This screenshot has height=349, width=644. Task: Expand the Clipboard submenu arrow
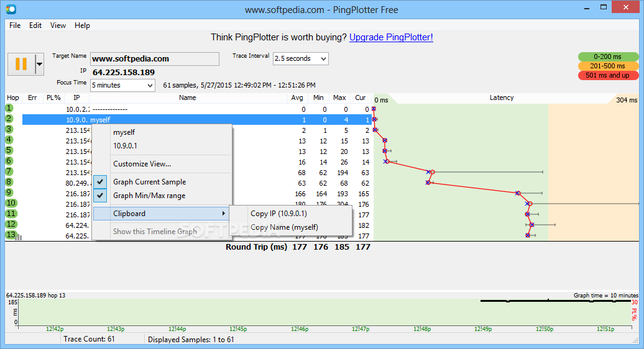tap(223, 213)
